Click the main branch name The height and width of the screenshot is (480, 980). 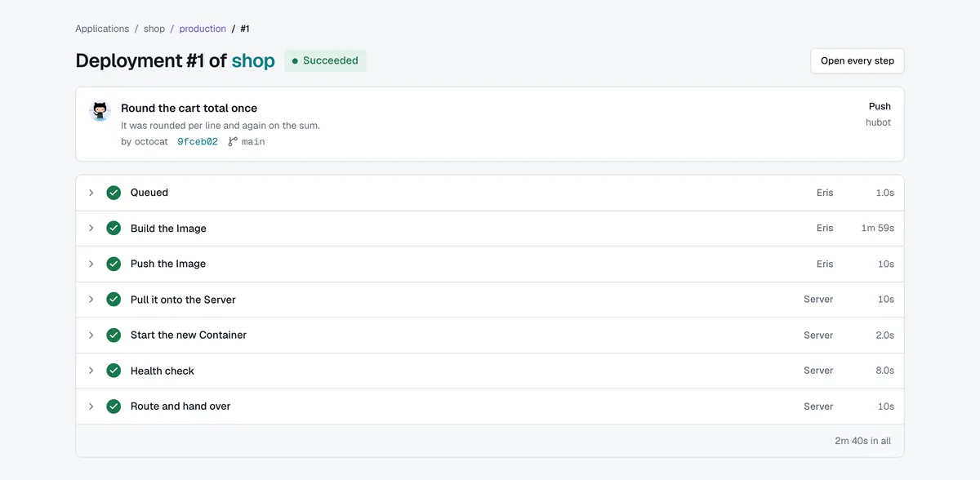pos(253,141)
